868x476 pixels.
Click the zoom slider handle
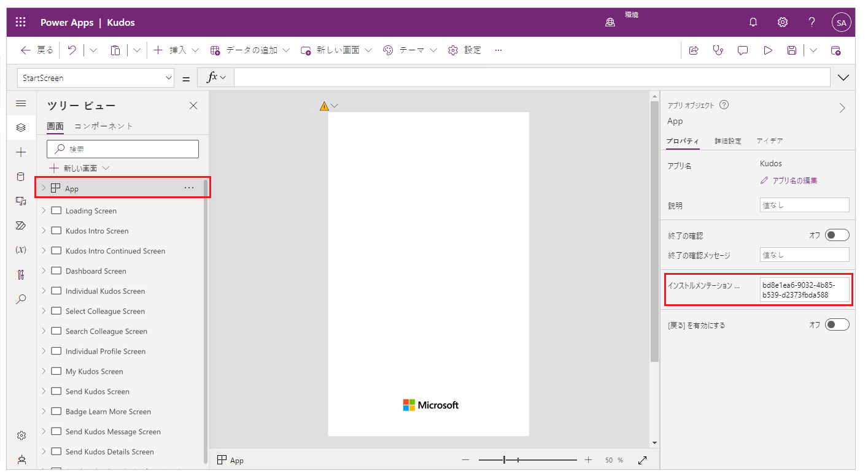504,460
